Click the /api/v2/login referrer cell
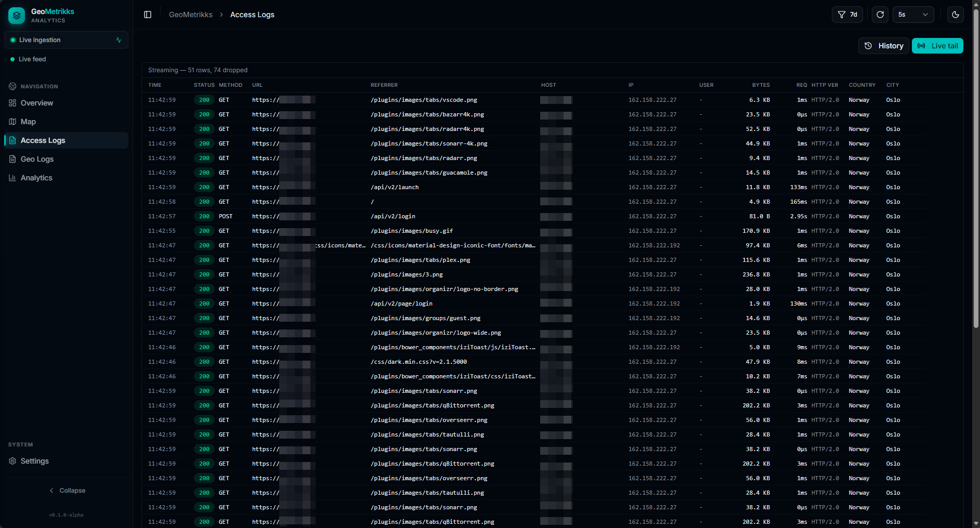 [x=393, y=216]
